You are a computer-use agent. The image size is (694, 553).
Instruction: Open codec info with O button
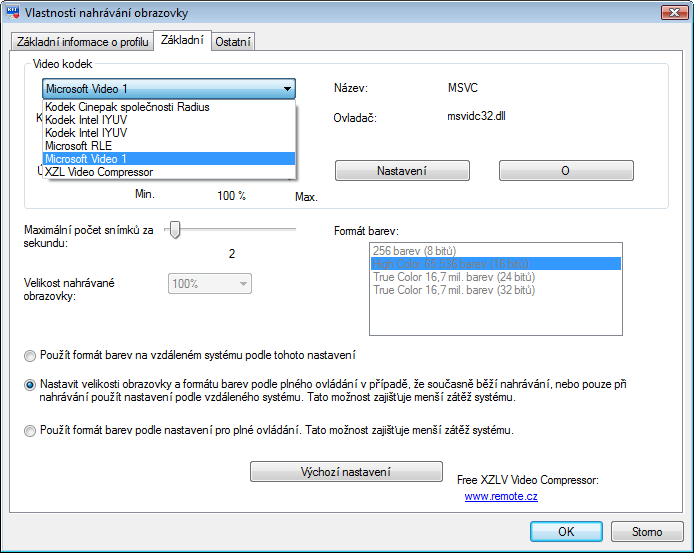[x=566, y=170]
